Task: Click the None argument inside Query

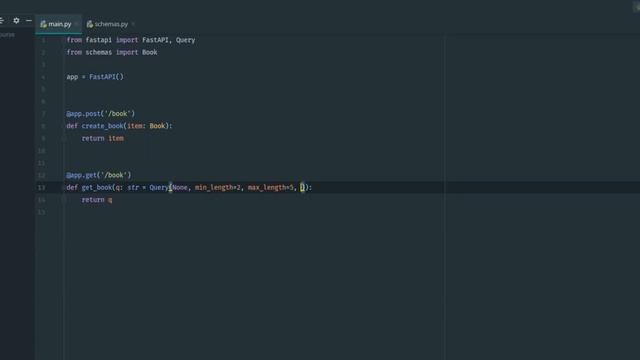Action: pos(180,187)
